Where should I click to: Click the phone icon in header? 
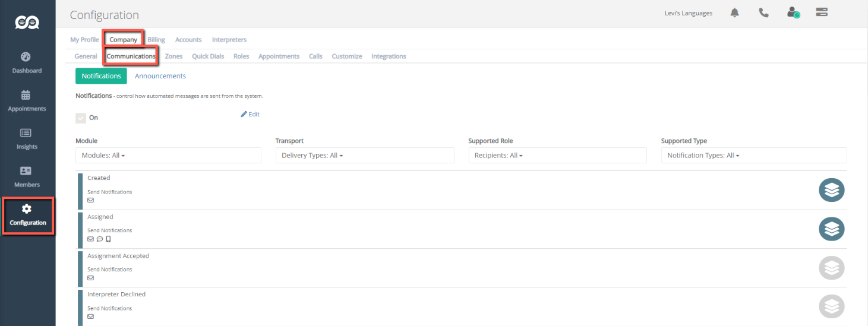click(x=763, y=12)
